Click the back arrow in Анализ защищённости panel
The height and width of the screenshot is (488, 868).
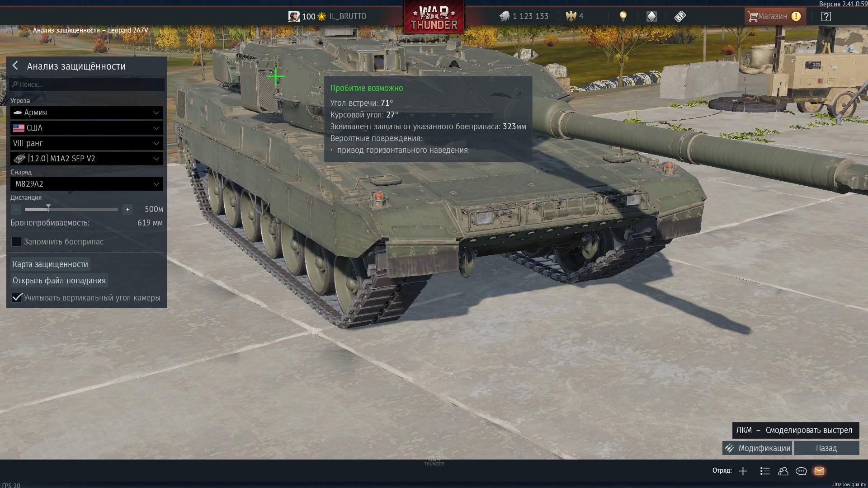point(15,66)
